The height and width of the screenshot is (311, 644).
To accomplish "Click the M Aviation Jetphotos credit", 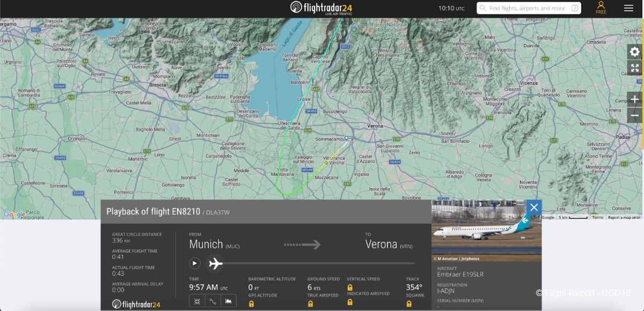I will [457, 258].
